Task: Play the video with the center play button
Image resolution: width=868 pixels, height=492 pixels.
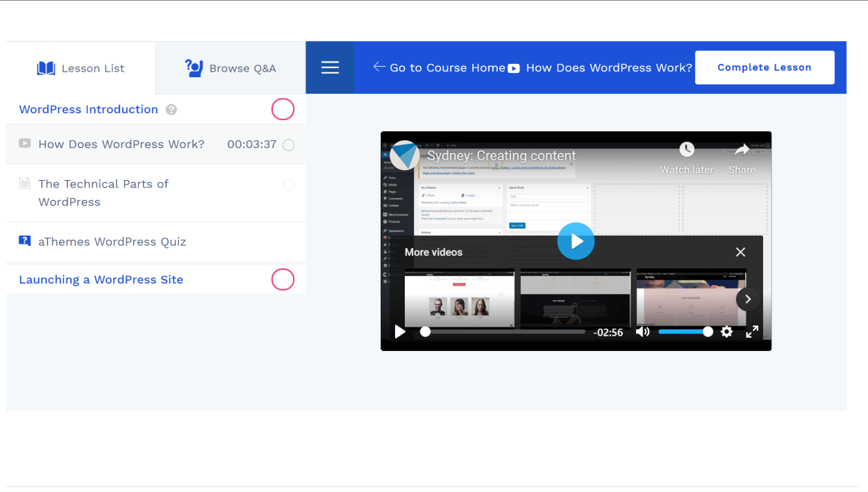Action: 576,241
